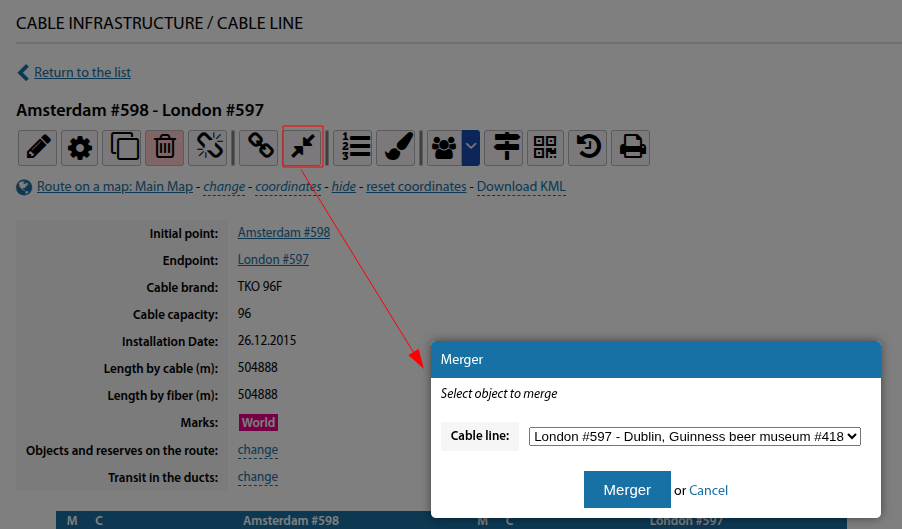Select the paintbrush icon

tap(396, 147)
